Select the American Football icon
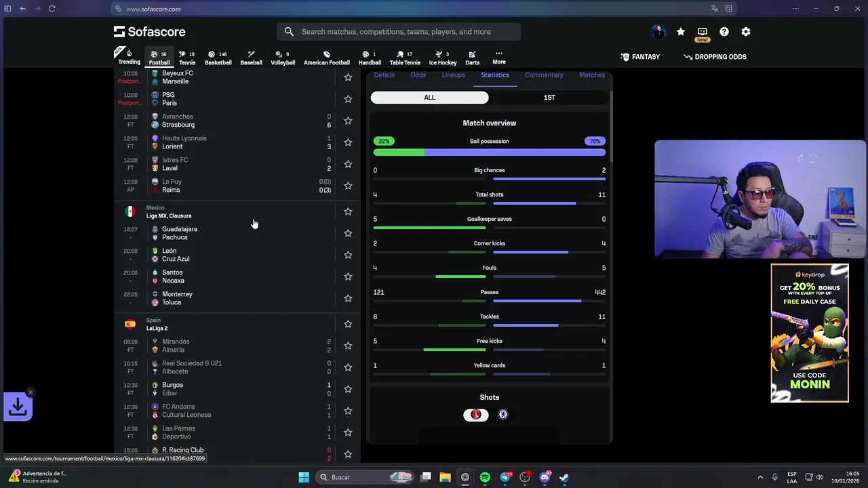This screenshot has height=488, width=868. tap(327, 58)
